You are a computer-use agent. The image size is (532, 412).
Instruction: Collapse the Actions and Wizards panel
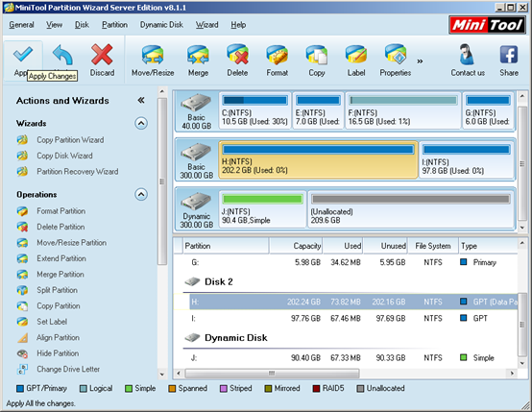pos(141,101)
